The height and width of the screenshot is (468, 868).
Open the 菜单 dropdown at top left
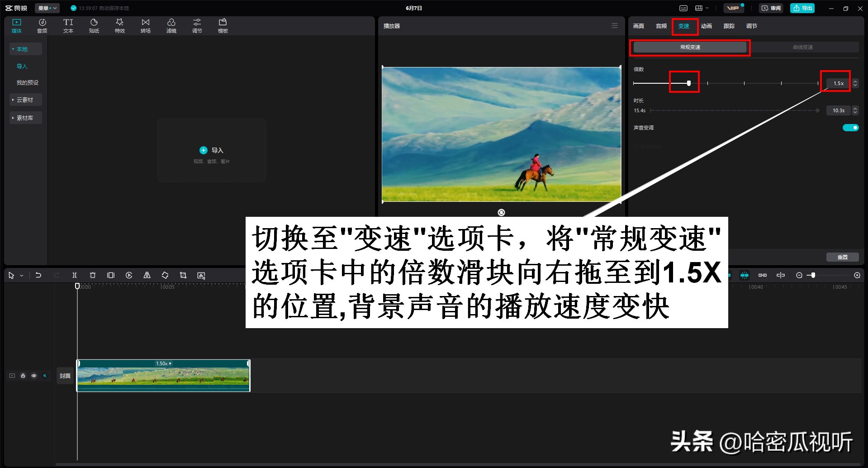[x=47, y=8]
